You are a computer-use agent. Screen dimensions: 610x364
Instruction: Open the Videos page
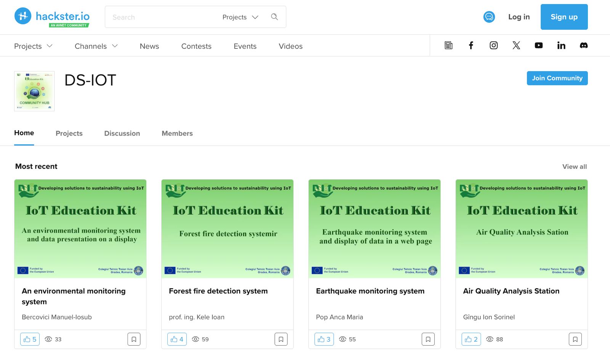click(x=291, y=46)
